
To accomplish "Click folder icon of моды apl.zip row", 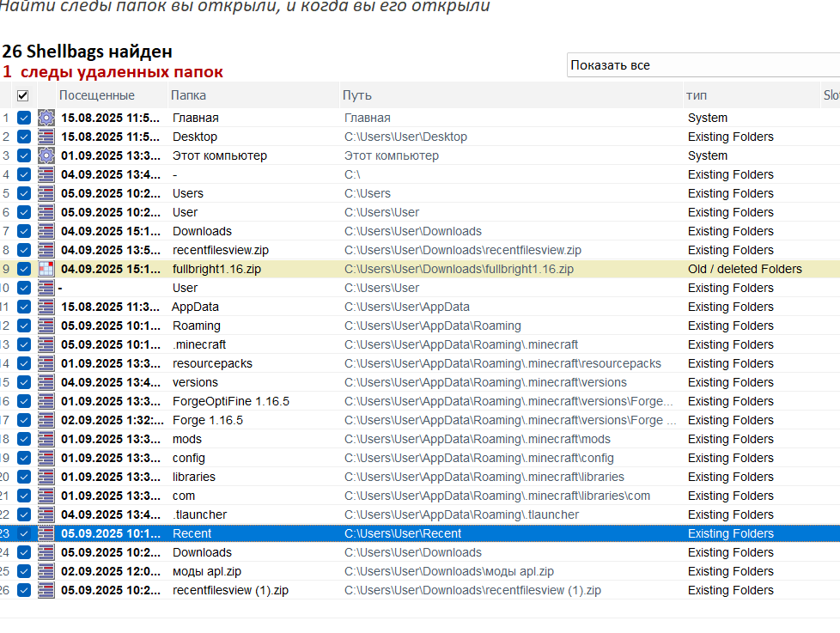I will coord(46,571).
